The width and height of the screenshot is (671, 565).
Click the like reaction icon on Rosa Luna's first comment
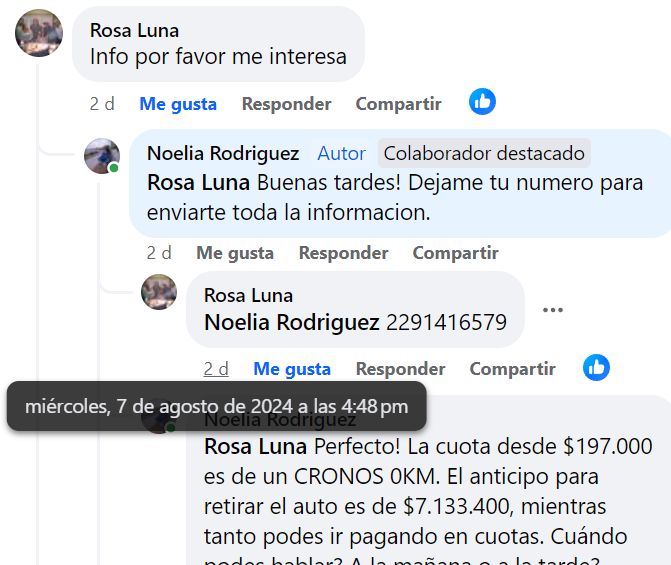[x=482, y=102]
